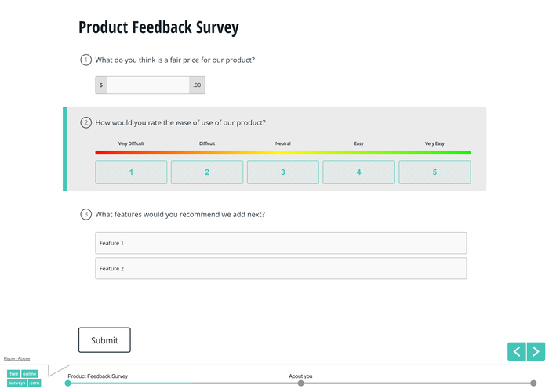Select rating 2 for ease of use
The width and height of the screenshot is (549, 392).
click(x=207, y=172)
